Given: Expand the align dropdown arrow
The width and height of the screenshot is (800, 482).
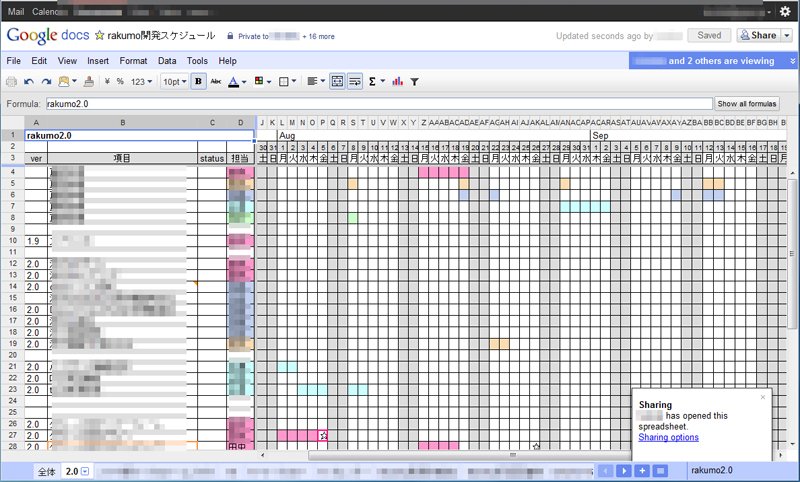Looking at the screenshot, I should [x=323, y=82].
